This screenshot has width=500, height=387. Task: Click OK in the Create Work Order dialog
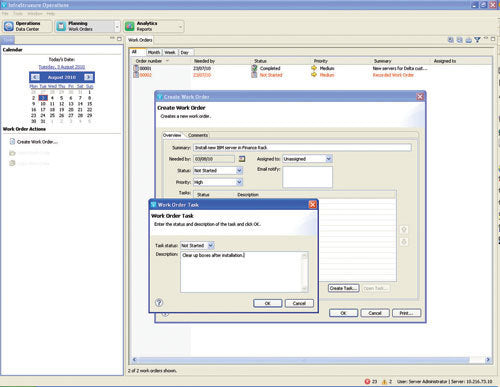pyautogui.click(x=343, y=313)
